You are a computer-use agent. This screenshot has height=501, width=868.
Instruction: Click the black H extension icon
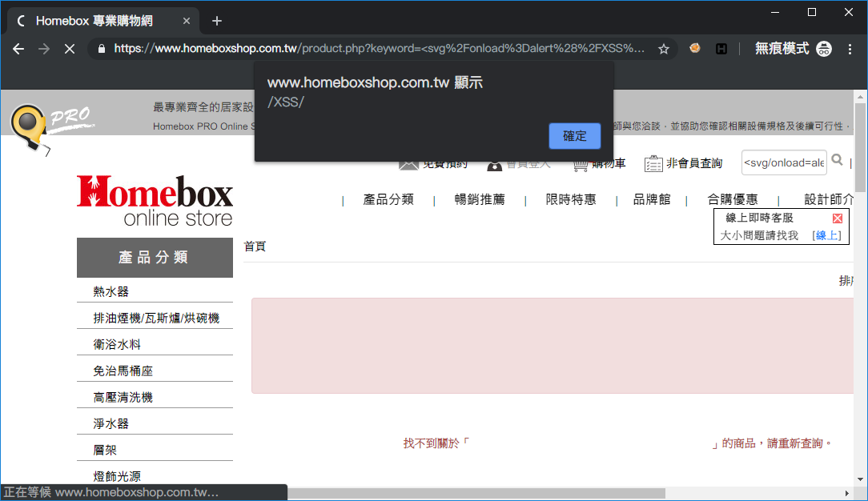[721, 49]
